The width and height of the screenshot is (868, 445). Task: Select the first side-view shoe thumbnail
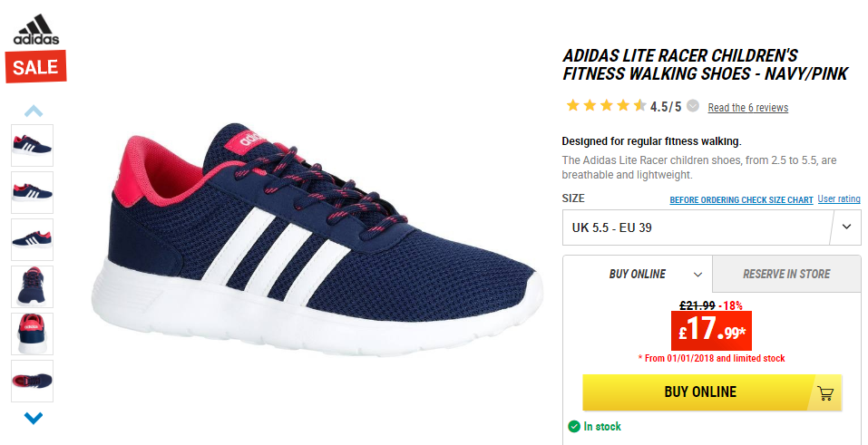pyautogui.click(x=32, y=145)
